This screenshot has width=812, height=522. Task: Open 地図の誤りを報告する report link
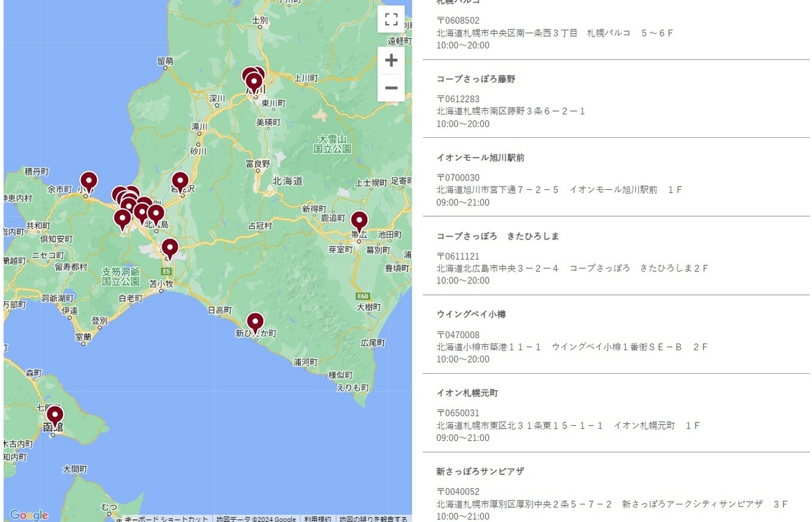[x=374, y=519]
